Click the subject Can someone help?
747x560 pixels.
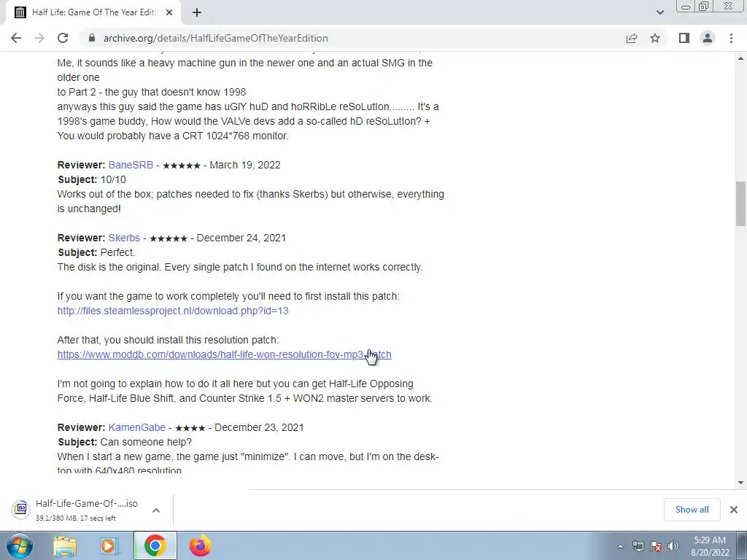146,442
